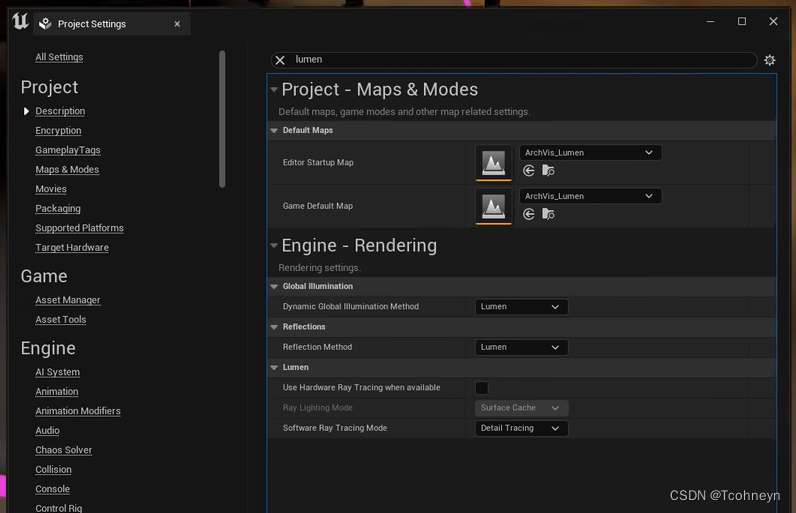The height and width of the screenshot is (513, 796).
Task: Open Asset Tools settings
Action: [60, 320]
